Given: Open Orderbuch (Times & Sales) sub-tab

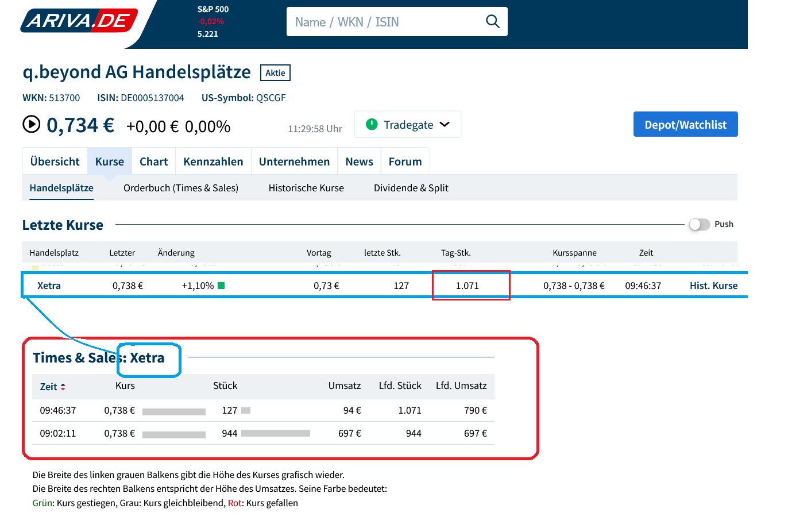Looking at the screenshot, I should [x=181, y=188].
